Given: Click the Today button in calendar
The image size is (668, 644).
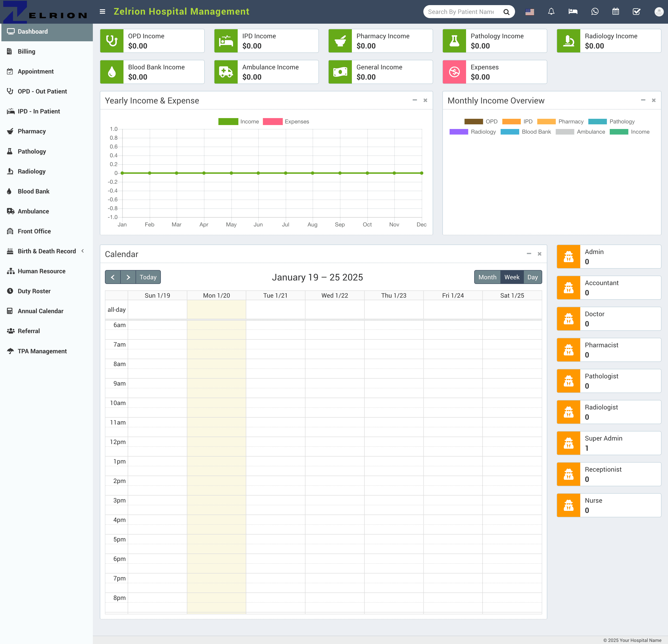Looking at the screenshot, I should (148, 277).
